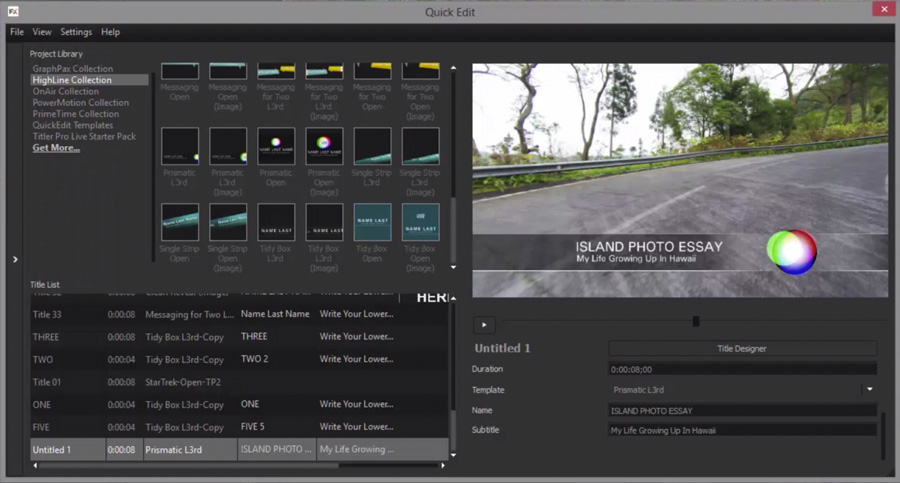Select OnAir Collection in Project Library
900x483 pixels.
(x=65, y=91)
